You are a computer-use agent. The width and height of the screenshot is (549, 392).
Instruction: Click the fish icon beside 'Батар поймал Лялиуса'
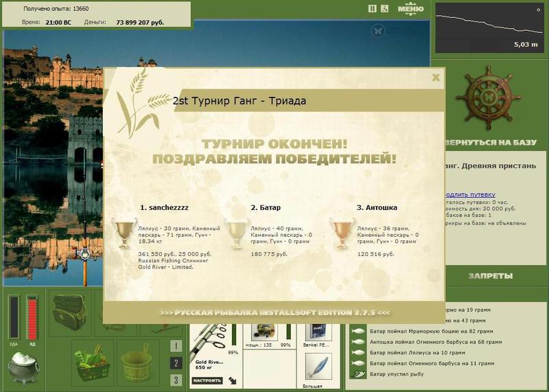pos(358,353)
